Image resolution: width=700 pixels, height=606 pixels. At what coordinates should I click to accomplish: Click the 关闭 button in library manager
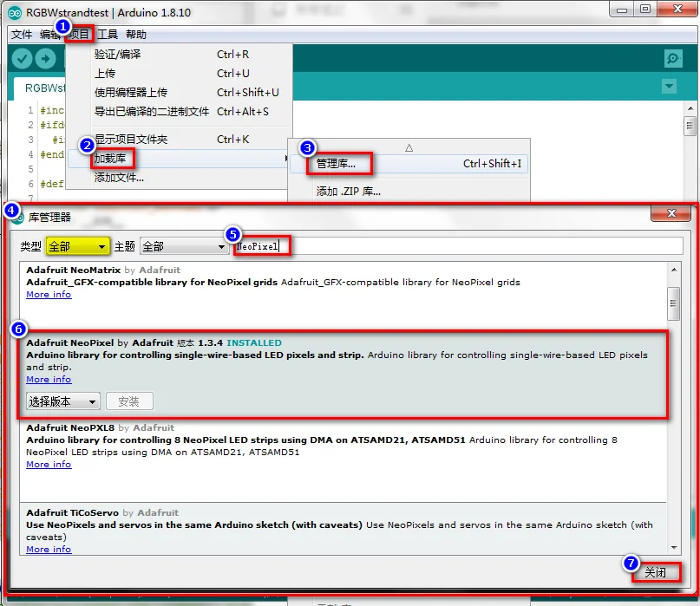coord(656,572)
